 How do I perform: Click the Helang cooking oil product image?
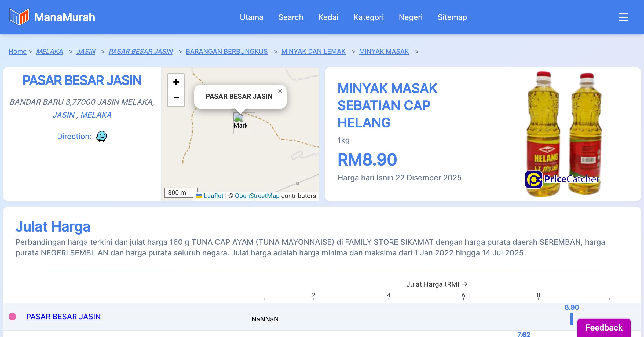pos(563,129)
